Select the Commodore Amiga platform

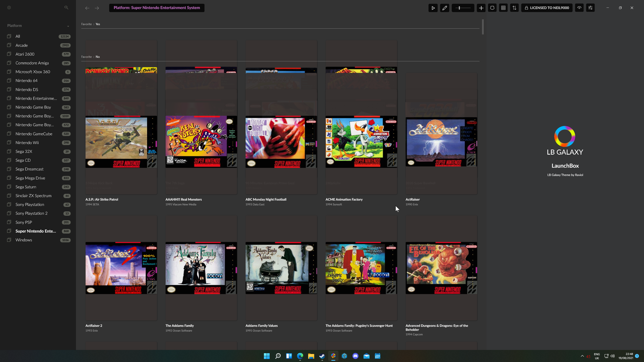point(38,63)
